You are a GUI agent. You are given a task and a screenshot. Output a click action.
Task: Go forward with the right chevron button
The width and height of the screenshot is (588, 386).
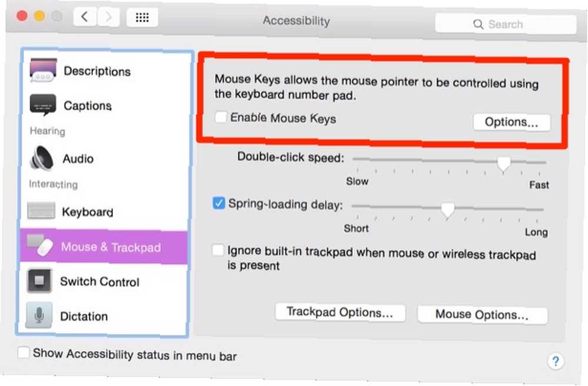108,17
